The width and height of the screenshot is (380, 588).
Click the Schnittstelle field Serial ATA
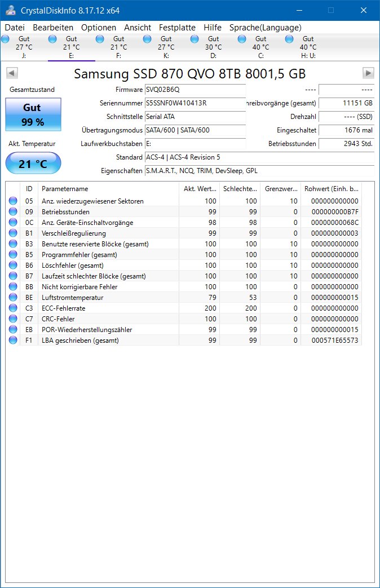tap(195, 117)
